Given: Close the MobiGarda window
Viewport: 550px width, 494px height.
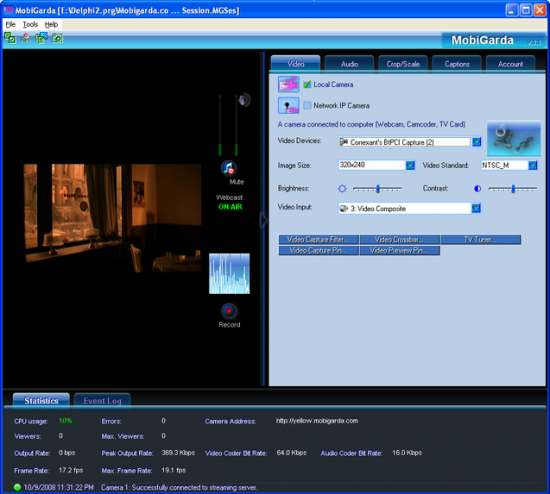Looking at the screenshot, I should pos(540,10).
